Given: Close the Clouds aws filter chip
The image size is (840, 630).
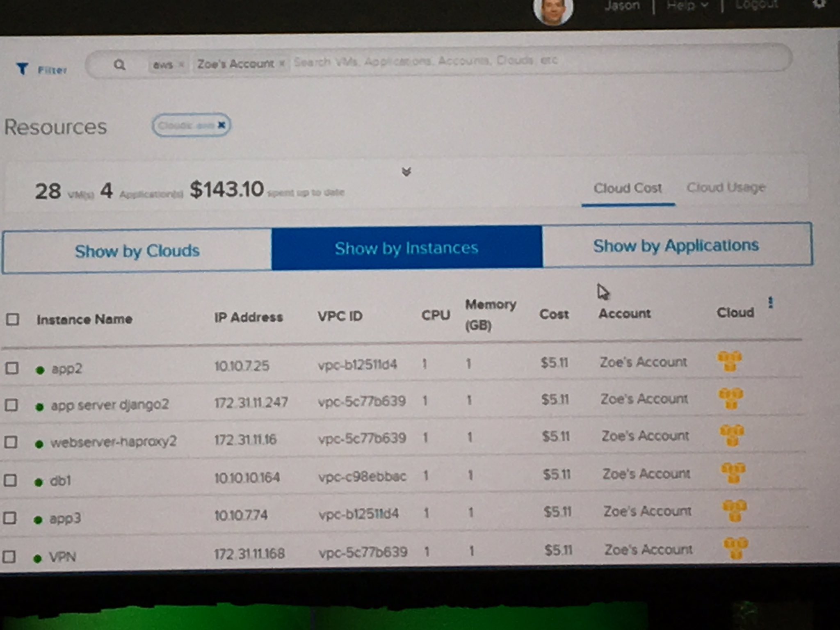Looking at the screenshot, I should (x=221, y=125).
